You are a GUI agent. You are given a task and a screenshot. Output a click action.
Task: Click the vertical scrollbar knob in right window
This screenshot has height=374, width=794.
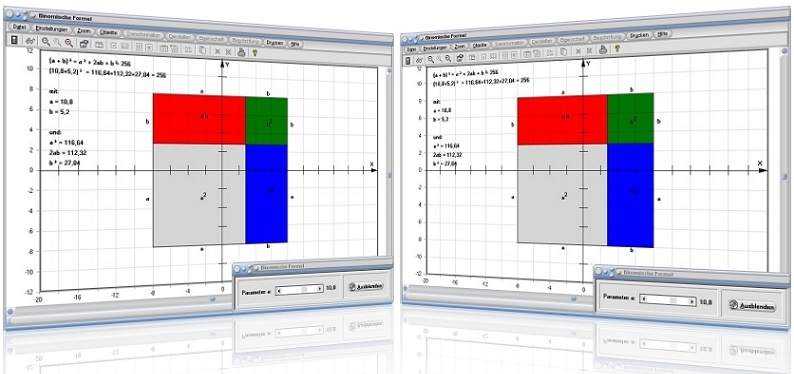point(783,177)
